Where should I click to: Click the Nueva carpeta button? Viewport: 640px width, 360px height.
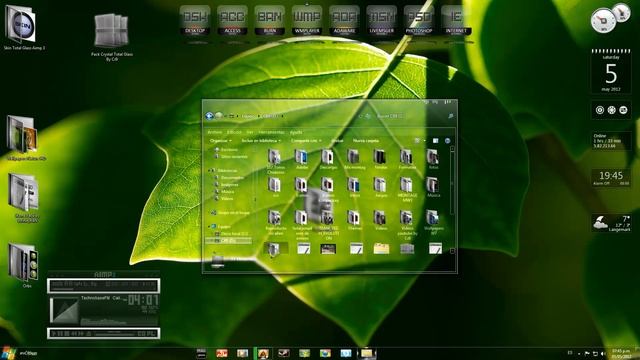tap(366, 141)
